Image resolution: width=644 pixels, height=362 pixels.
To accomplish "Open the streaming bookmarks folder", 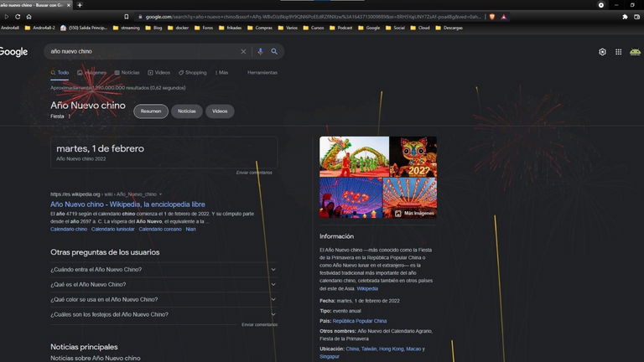I will [x=127, y=28].
